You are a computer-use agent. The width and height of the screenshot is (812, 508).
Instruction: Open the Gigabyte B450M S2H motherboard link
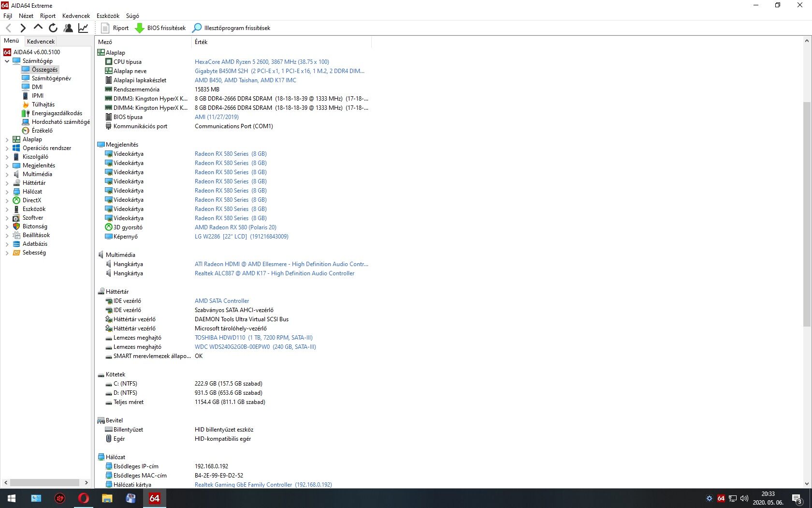point(279,71)
